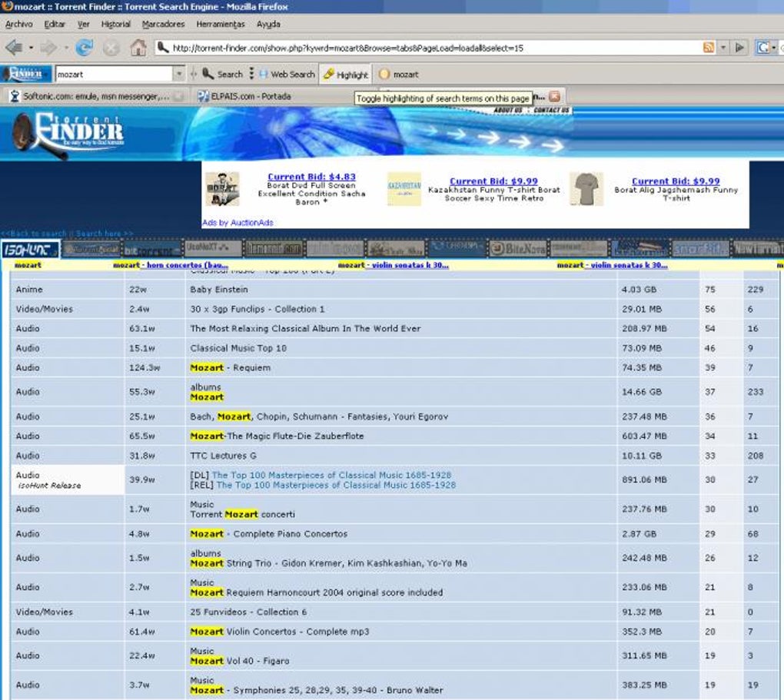784x700 pixels.
Task: Open the Herramientas menu
Action: pyautogui.click(x=220, y=24)
